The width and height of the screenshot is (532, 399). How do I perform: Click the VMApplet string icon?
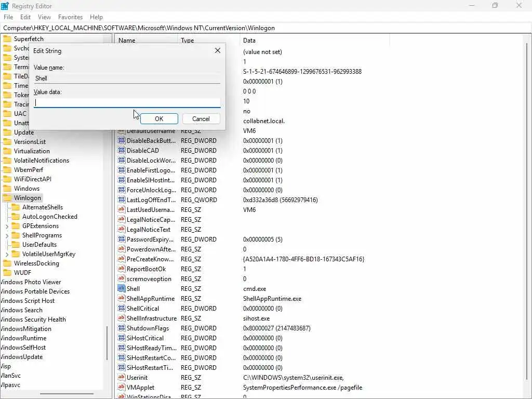[121, 387]
